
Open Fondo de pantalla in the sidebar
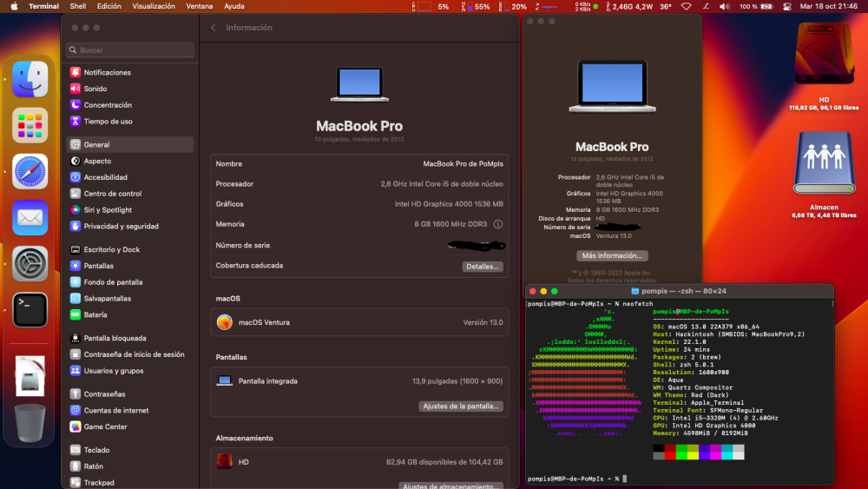[129, 282]
